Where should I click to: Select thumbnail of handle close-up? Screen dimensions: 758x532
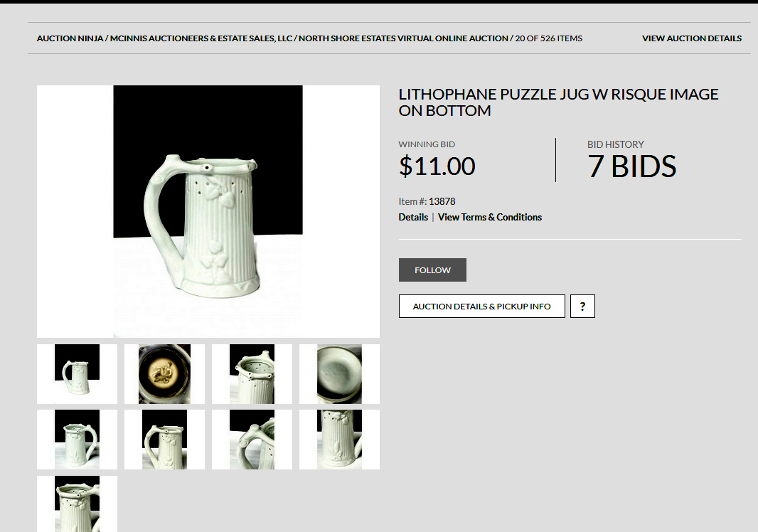252,440
